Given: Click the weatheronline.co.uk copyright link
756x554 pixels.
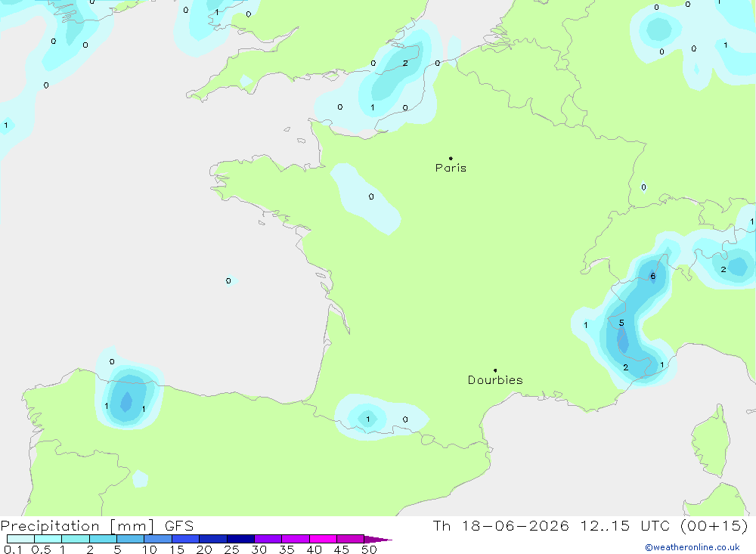Looking at the screenshot, I should (x=692, y=547).
